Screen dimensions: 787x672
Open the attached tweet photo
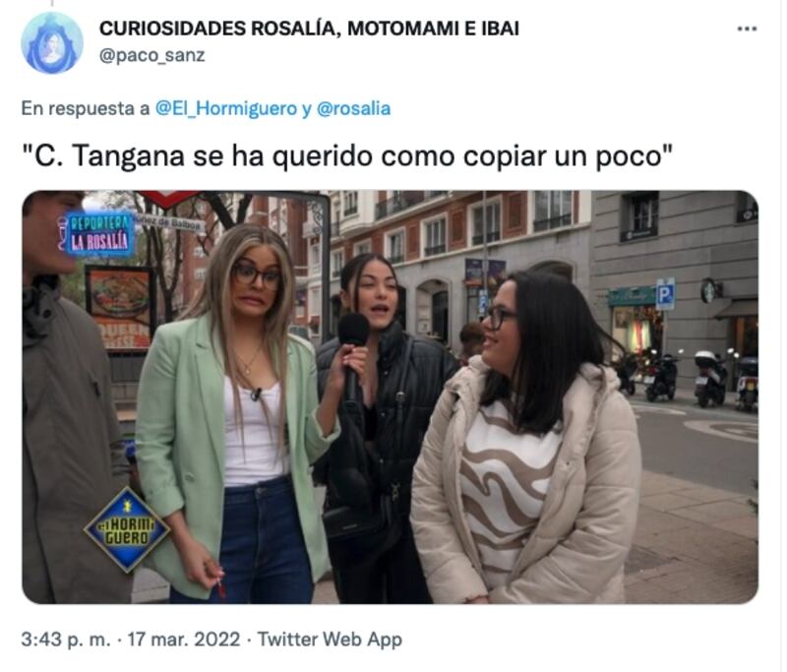tap(390, 397)
